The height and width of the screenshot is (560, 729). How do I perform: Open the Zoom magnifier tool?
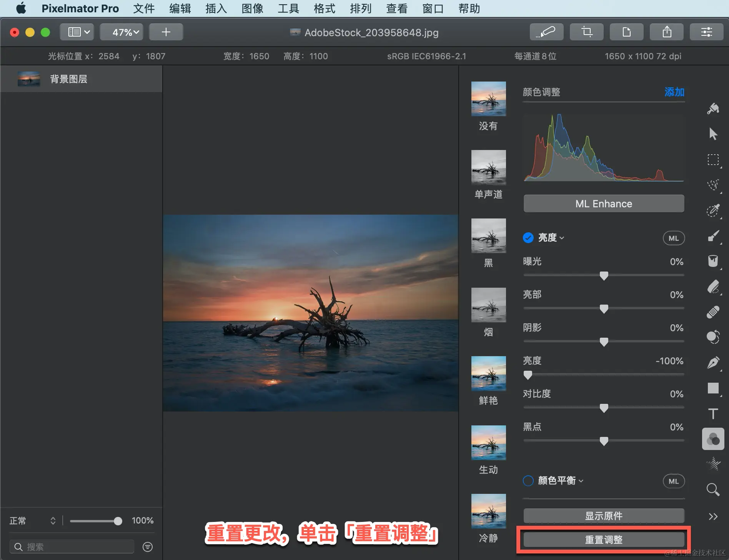713,490
